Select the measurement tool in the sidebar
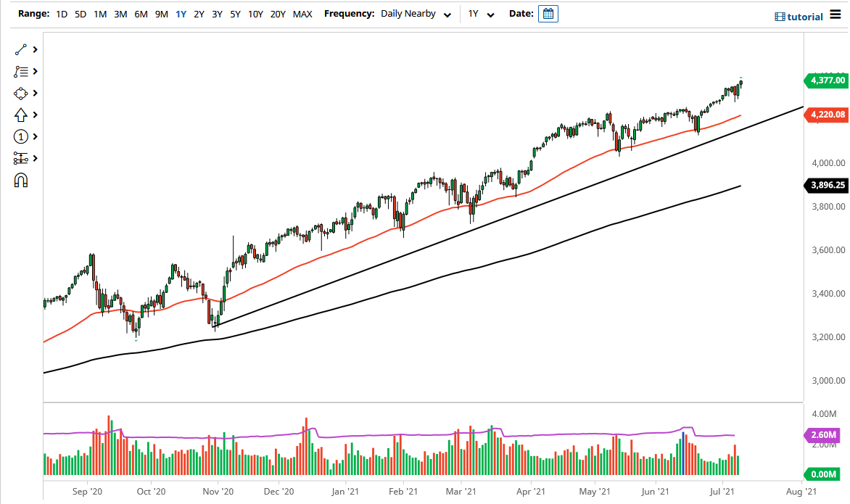 pos(20,158)
